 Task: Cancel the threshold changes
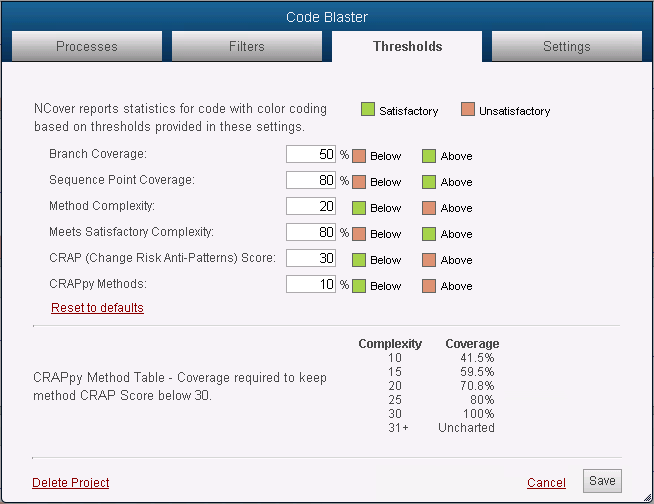546,482
